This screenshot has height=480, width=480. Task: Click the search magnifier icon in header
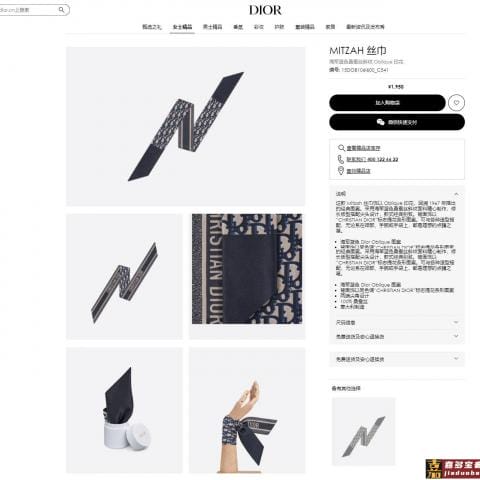point(62,10)
